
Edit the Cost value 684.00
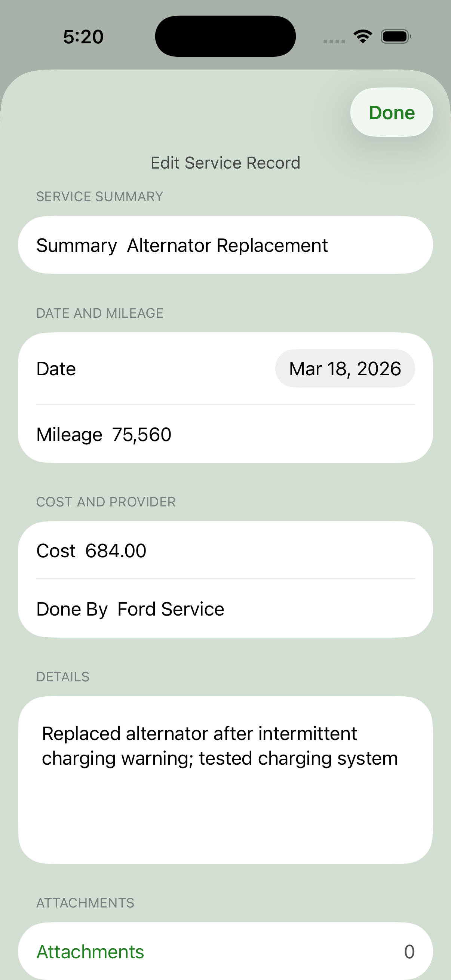pos(116,551)
